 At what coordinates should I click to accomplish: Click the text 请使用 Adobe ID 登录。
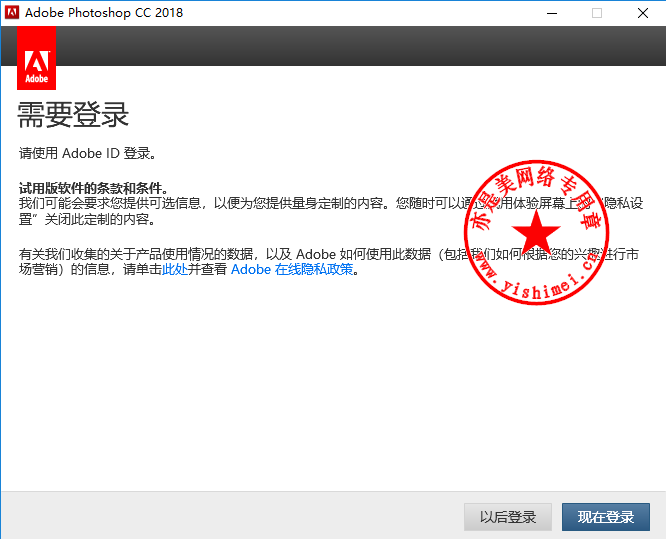88,153
